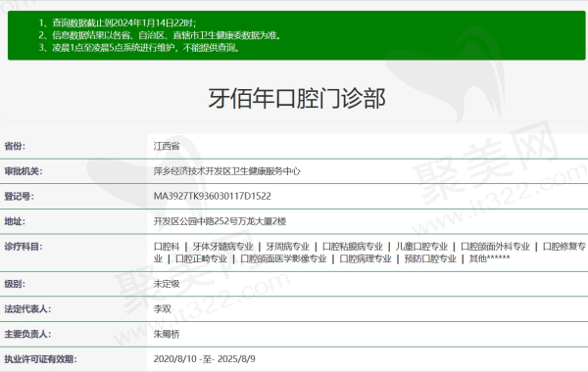Click validity dates 2020/8/10 -至- 2025/8/9
This screenshot has height=372, width=588.
click(205, 359)
